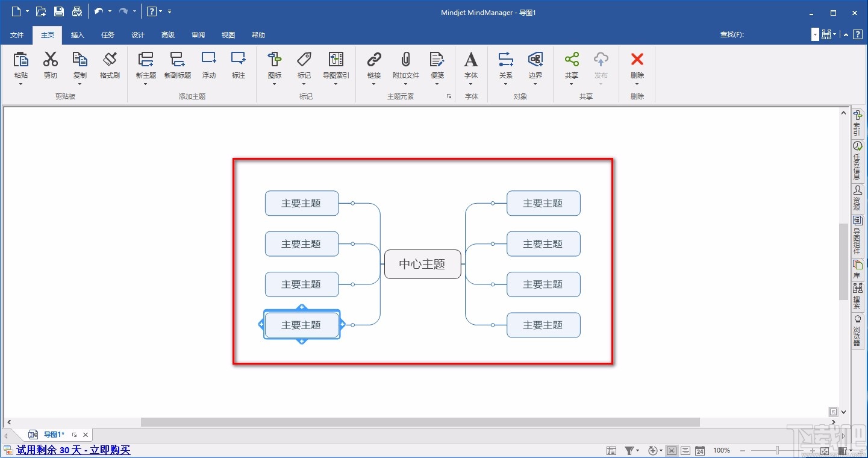Image resolution: width=868 pixels, height=458 pixels.
Task: Click the horizontal scrollbar thumb below canvas
Action: point(420,422)
